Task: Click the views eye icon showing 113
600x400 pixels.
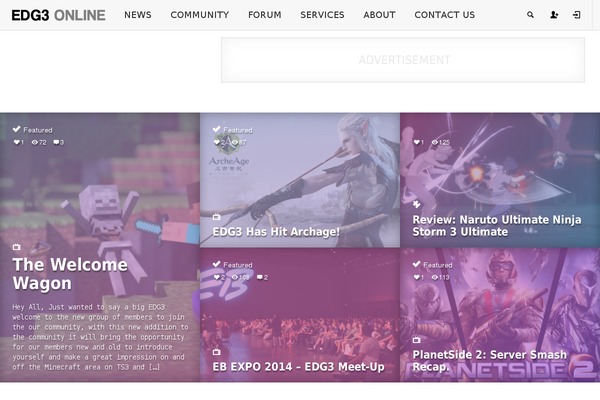Action: (x=435, y=277)
